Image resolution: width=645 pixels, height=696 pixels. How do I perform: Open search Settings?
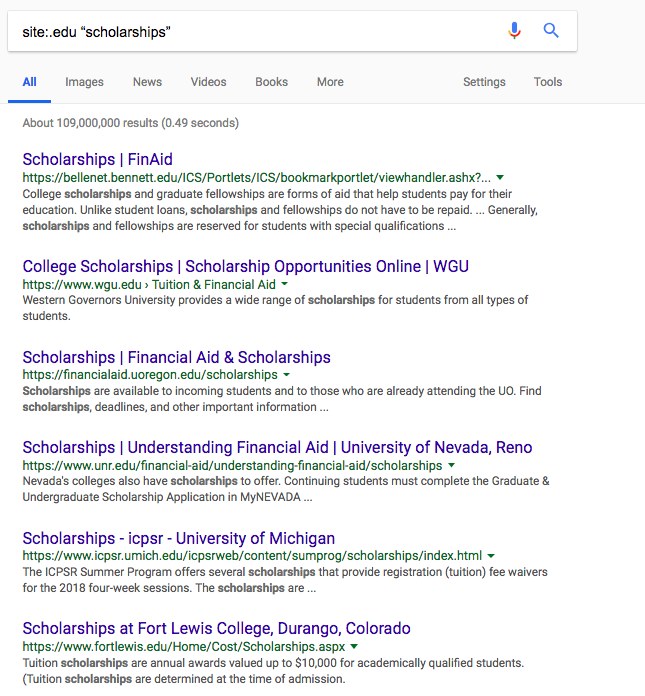coord(484,82)
